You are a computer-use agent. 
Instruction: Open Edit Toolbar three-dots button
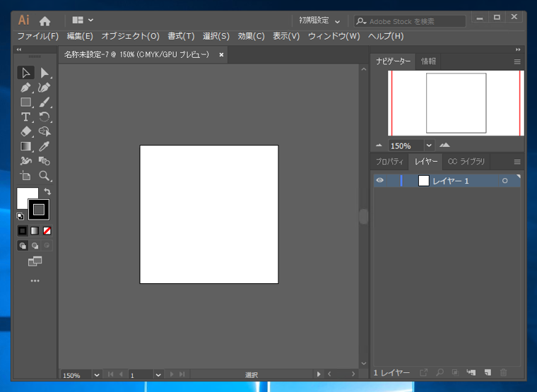[x=35, y=280]
